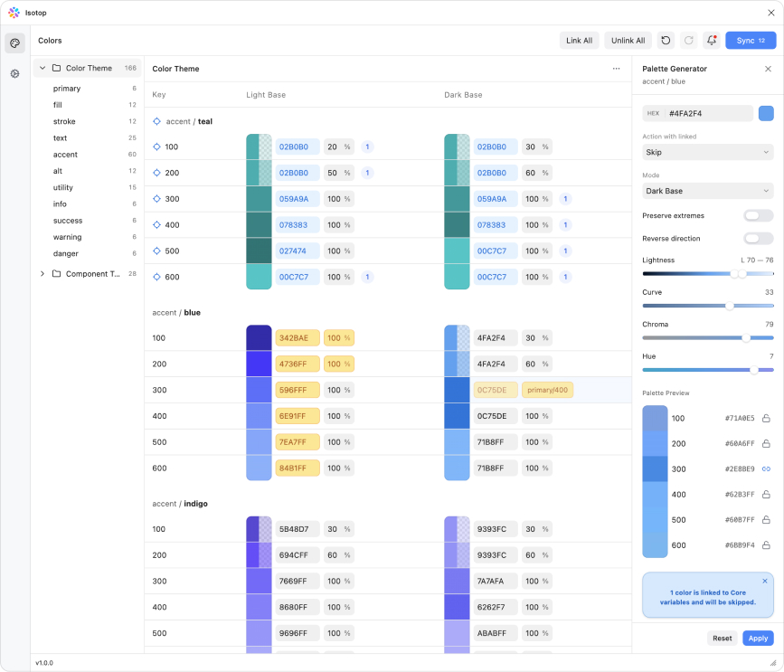Click the lock icon for palette 100
This screenshot has height=672, width=784.
[766, 419]
